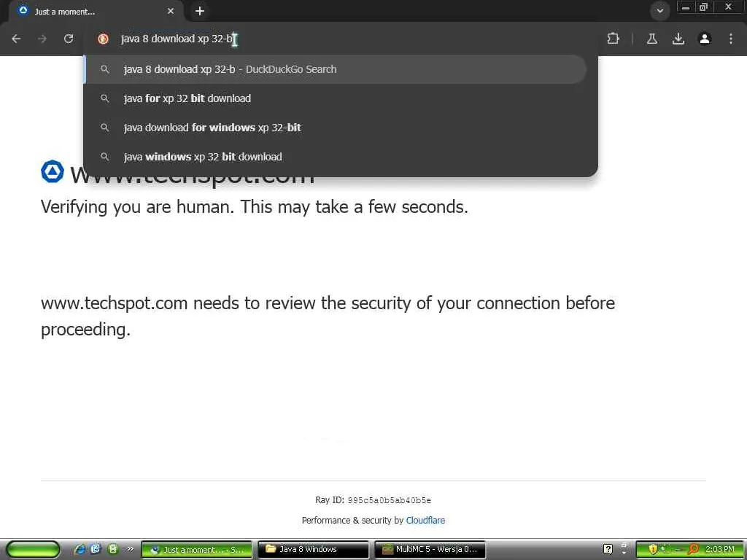Click the help question mark tray icon

(x=608, y=549)
